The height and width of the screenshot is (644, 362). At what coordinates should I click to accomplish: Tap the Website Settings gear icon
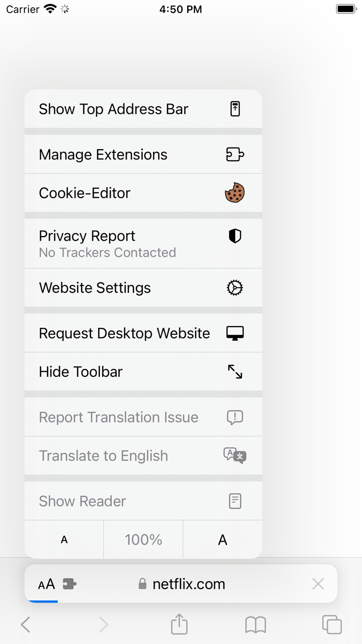(x=235, y=288)
